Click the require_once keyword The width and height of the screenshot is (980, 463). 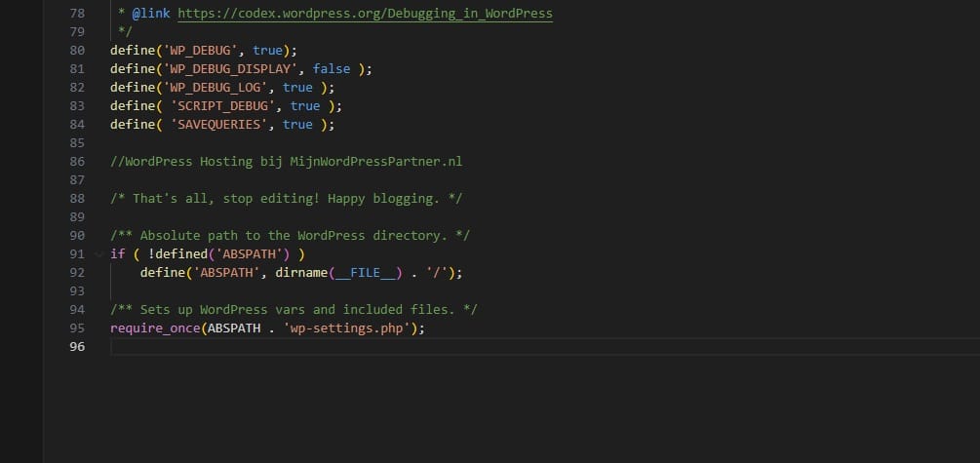tap(155, 328)
